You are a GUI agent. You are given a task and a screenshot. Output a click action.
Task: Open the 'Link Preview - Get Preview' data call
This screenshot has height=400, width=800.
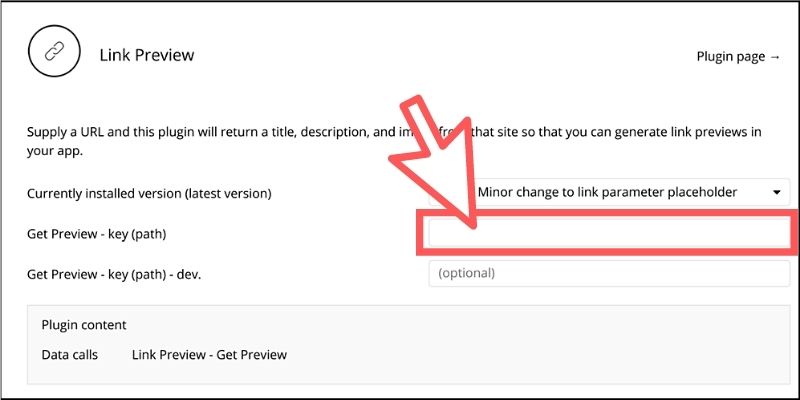(x=209, y=355)
